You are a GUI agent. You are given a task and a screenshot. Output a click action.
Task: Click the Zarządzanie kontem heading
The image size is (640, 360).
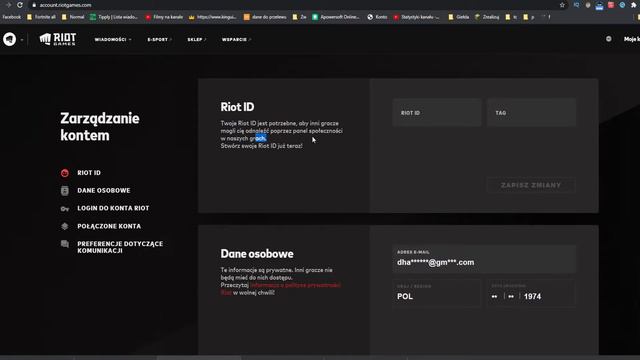[100, 127]
